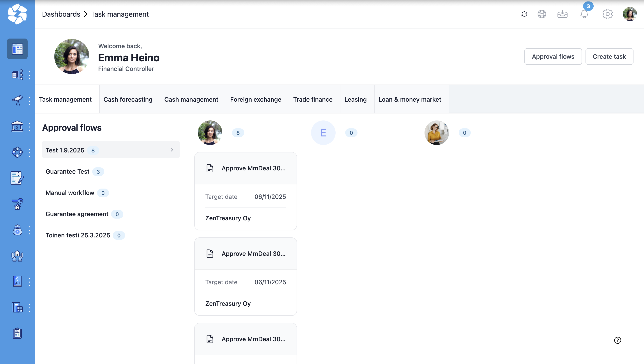Open the key and house leasing icon

pos(17,204)
